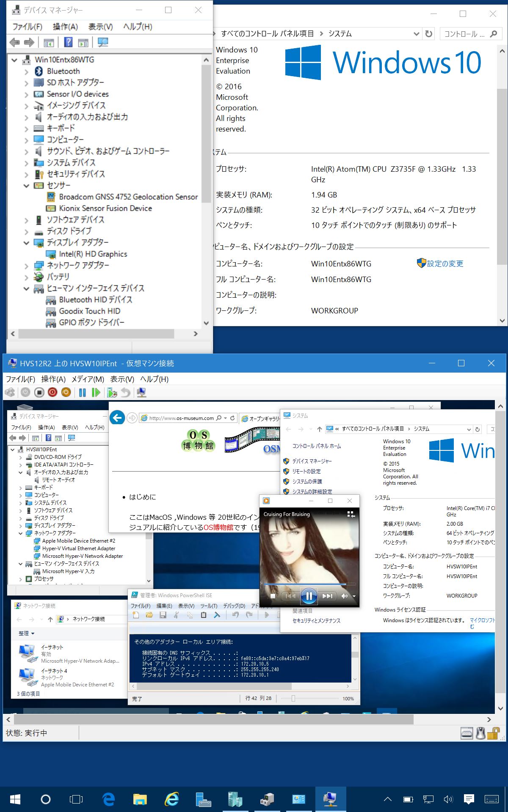
Task: Collapse ディスプレイ アダプター node
Action: (26, 243)
